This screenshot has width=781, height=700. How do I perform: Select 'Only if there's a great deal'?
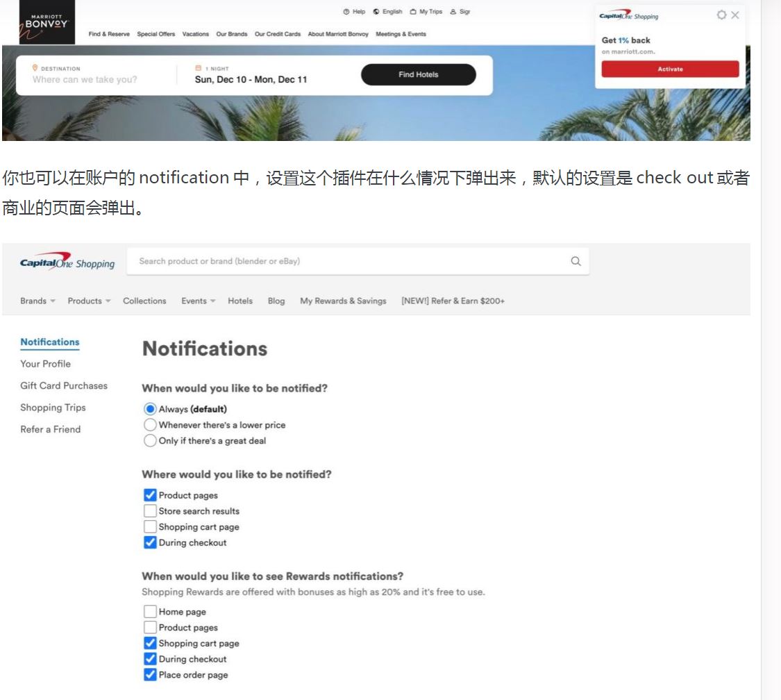pyautogui.click(x=150, y=441)
